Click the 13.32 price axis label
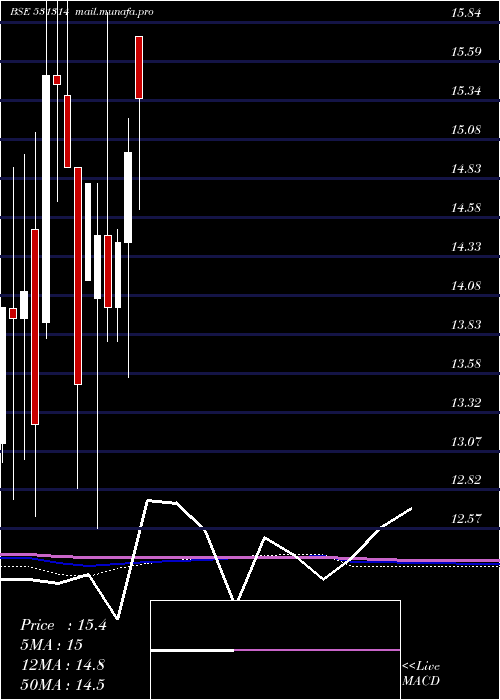Image resolution: width=500 pixels, height=700 pixels. click(466, 403)
